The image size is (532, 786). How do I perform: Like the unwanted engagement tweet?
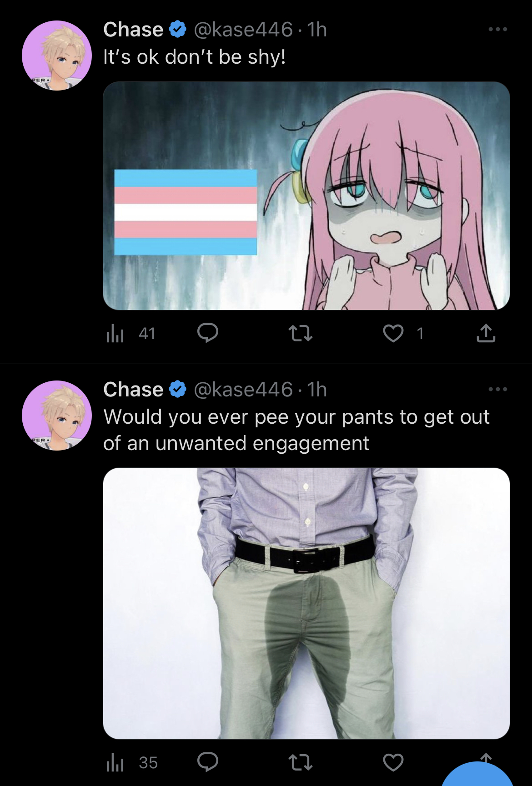coord(393,762)
